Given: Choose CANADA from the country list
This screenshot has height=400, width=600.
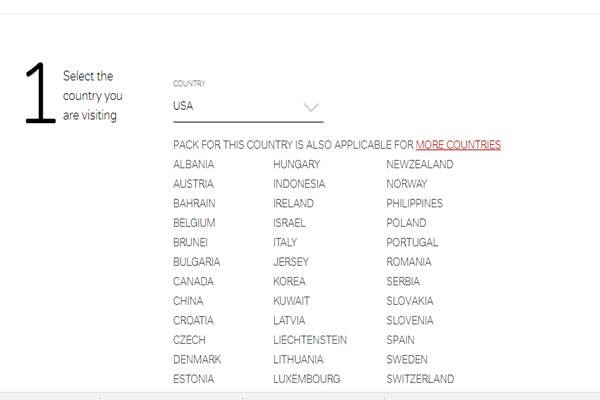Looking at the screenshot, I should (x=193, y=281).
